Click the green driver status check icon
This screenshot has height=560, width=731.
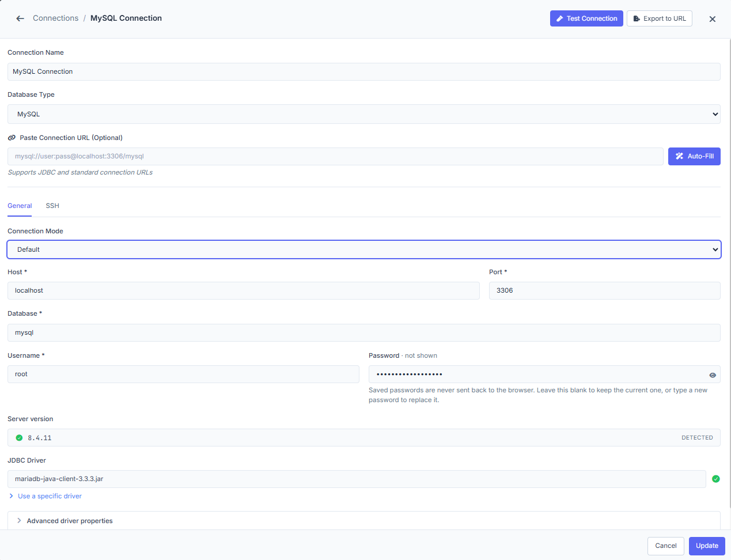pyautogui.click(x=716, y=479)
